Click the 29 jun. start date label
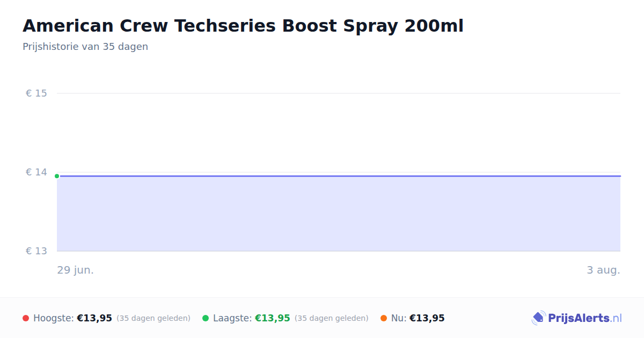The height and width of the screenshot is (338, 644). [x=76, y=270]
